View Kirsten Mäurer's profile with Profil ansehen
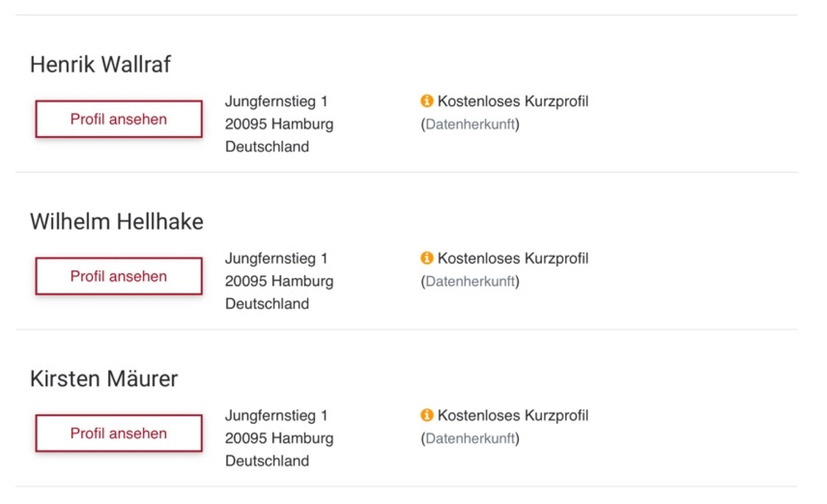This screenshot has width=827, height=504. [x=119, y=433]
